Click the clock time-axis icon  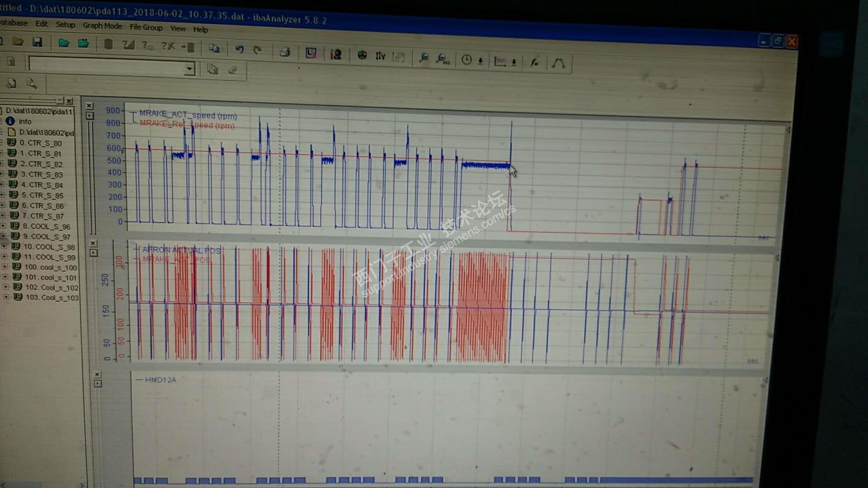click(467, 60)
